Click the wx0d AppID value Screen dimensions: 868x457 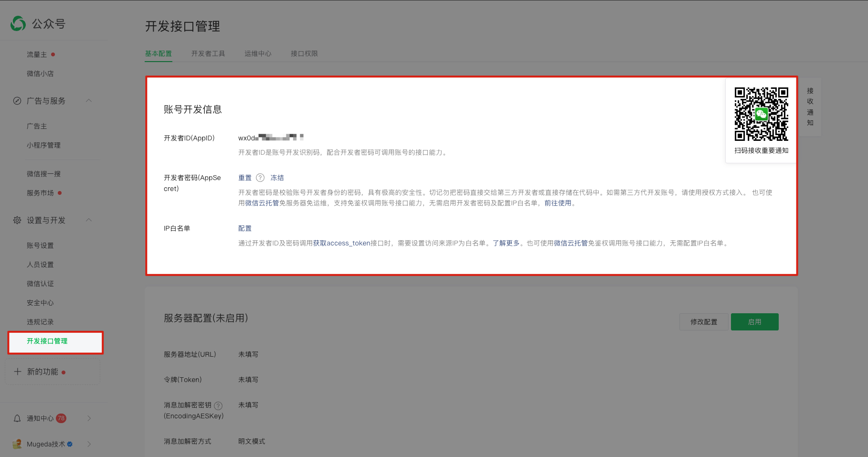click(x=271, y=138)
